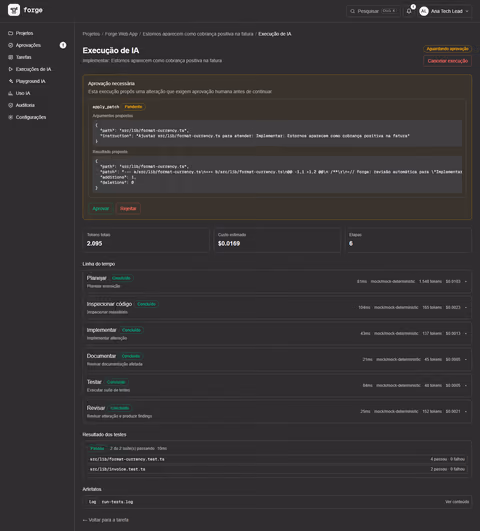Click the Custo estimado value $0.0169
This screenshot has height=531, width=480.
tap(229, 243)
